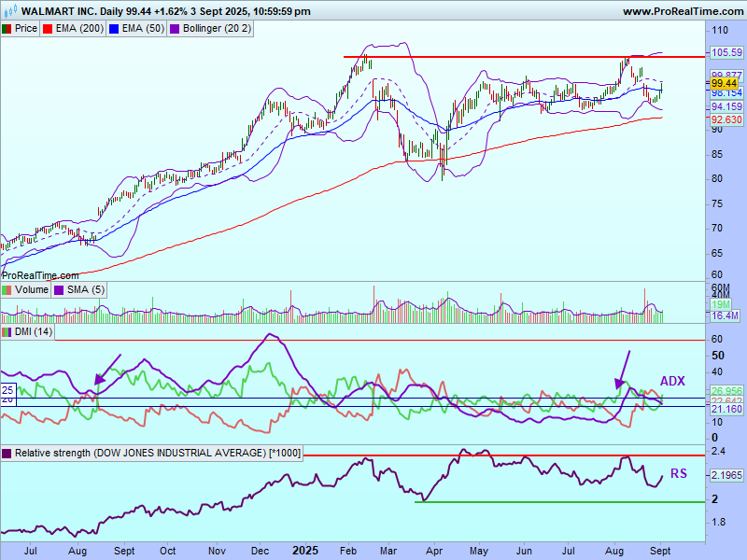This screenshot has height=560, width=747.
Task: Open the Bollinger (20 2) indicator label
Action: (x=217, y=29)
